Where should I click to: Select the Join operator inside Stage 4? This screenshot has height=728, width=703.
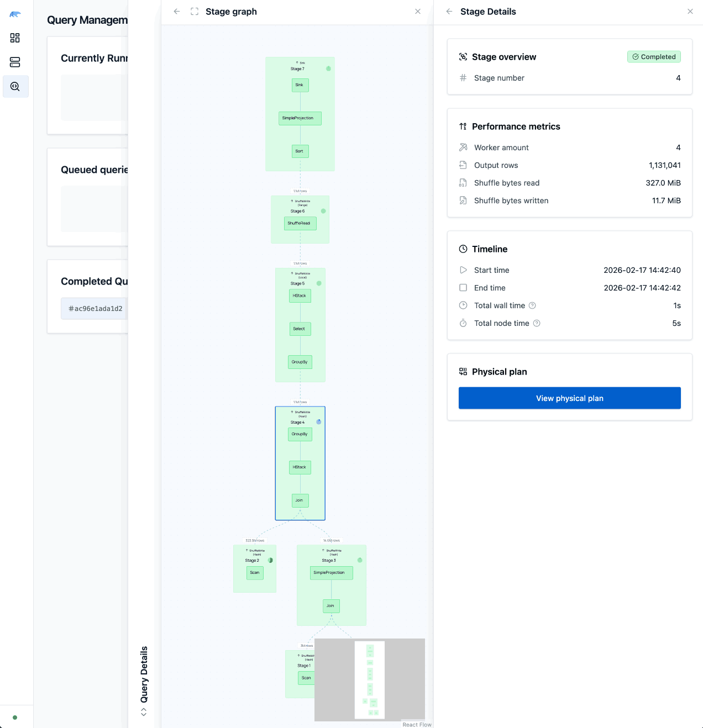(300, 500)
